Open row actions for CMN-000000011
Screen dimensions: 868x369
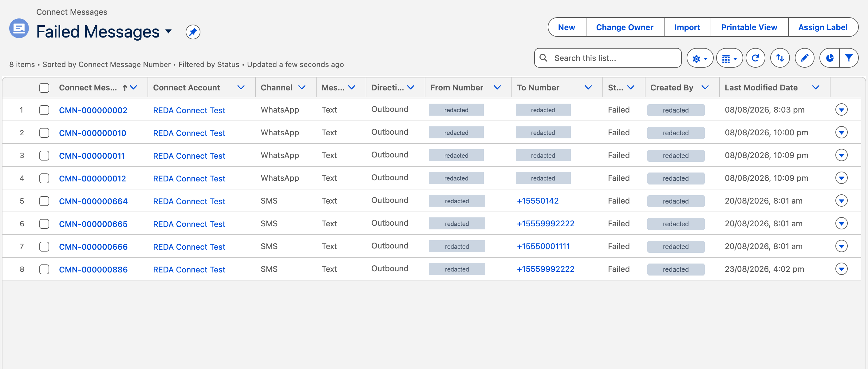(841, 155)
